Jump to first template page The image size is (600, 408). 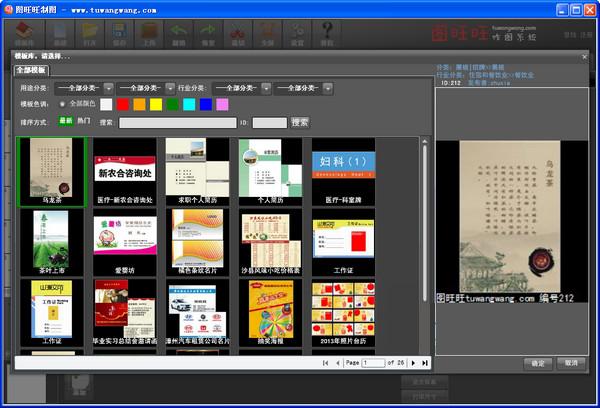pos(324,362)
